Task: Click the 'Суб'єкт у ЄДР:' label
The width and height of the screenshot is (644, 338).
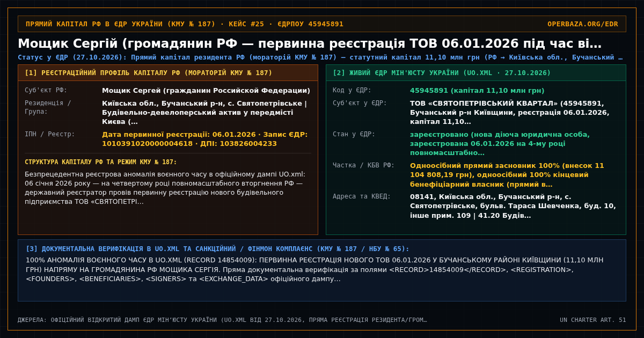Action: click(x=360, y=103)
